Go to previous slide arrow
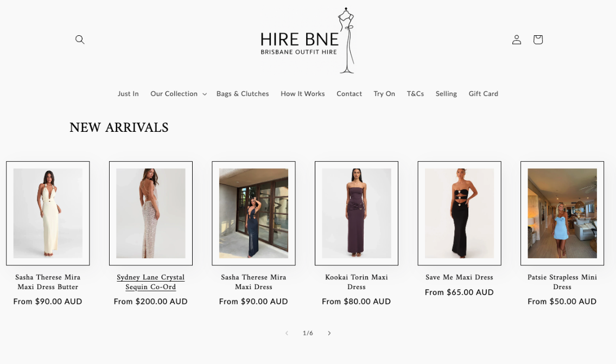Screen dimensions: 616x364 [x=287, y=333]
